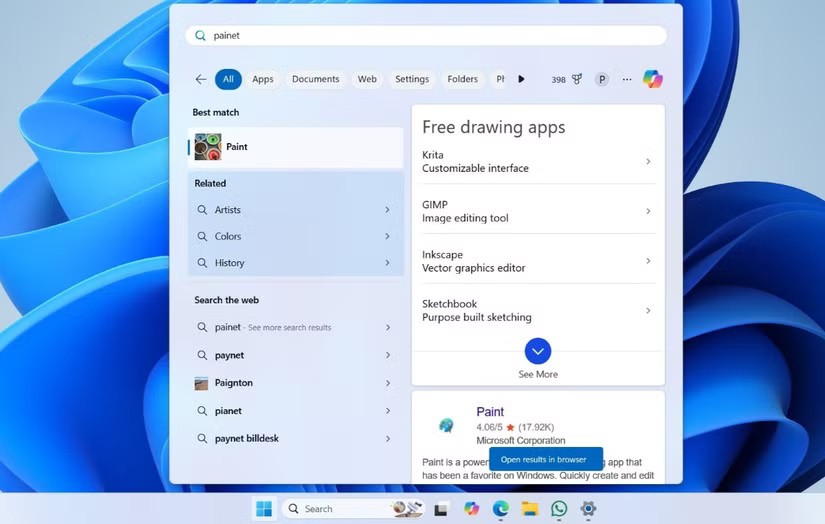The image size is (825, 524).
Task: Switch to the Apps filter tab
Action: pos(263,79)
